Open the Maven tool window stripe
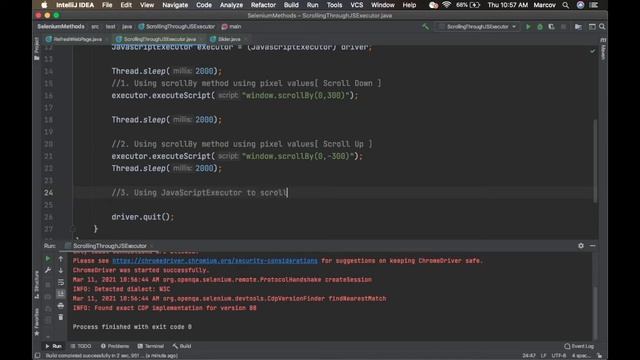Image resolution: width=640 pixels, height=360 pixels. coord(603,49)
